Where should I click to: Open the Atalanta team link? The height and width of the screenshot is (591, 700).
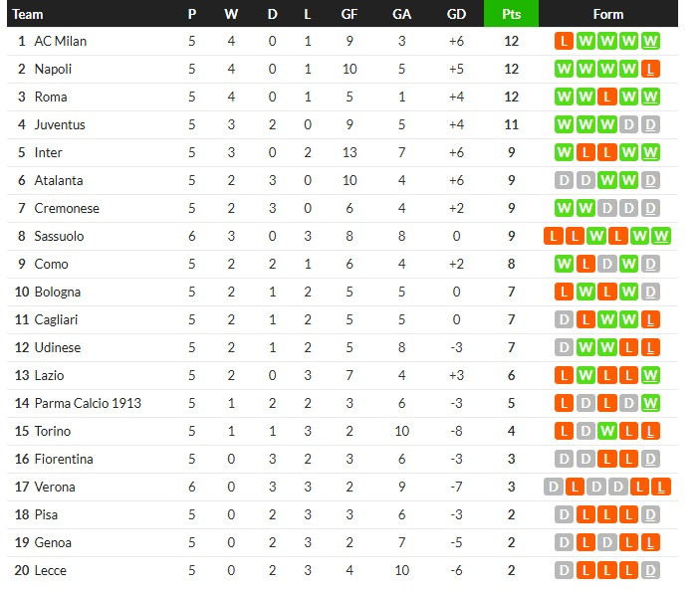pyautogui.click(x=59, y=180)
